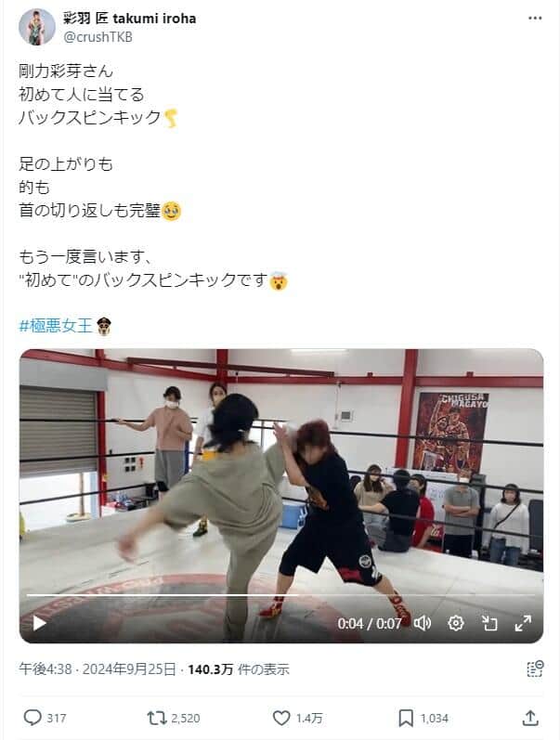Click the #極悪女王 hashtag
The image size is (560, 740).
tap(56, 326)
